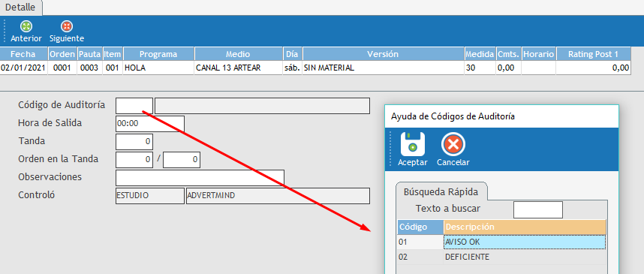Image resolution: width=644 pixels, height=274 pixels.
Task: Select the AVISO OK row
Action: pos(501,242)
